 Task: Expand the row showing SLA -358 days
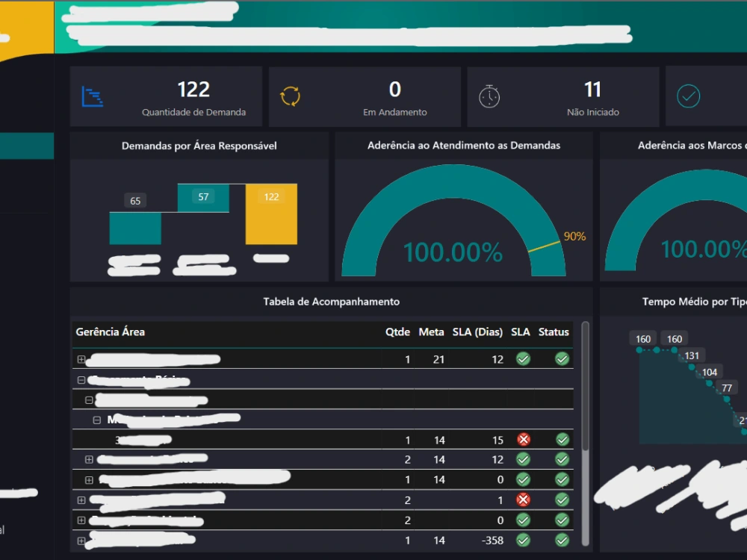click(x=81, y=541)
